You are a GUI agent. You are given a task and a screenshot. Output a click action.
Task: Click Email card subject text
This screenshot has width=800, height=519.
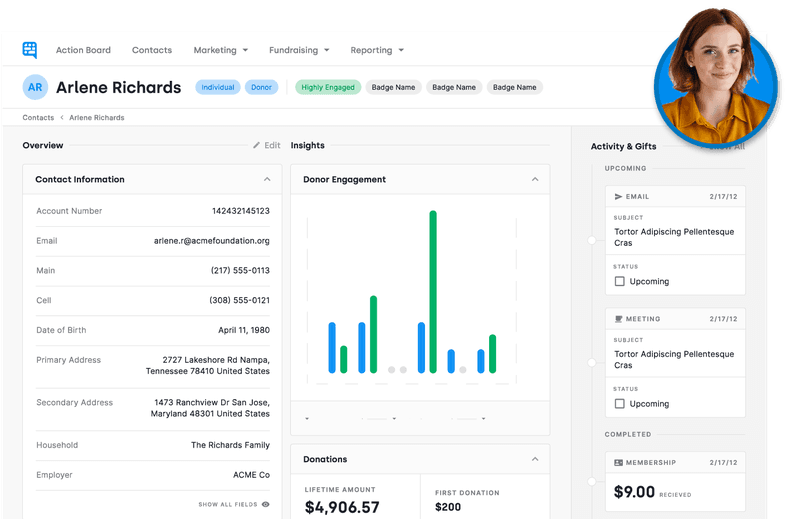[x=674, y=237]
